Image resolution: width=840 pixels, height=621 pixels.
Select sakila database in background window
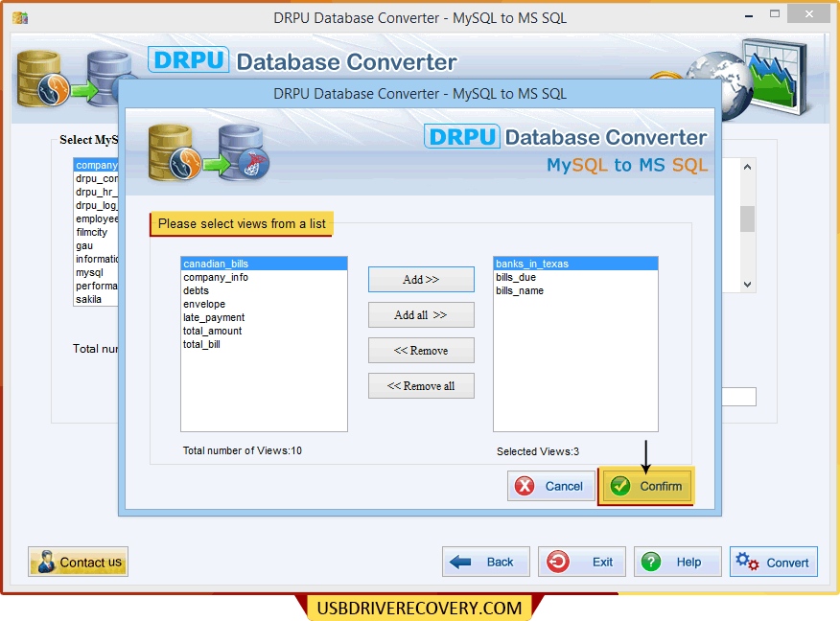coord(96,299)
